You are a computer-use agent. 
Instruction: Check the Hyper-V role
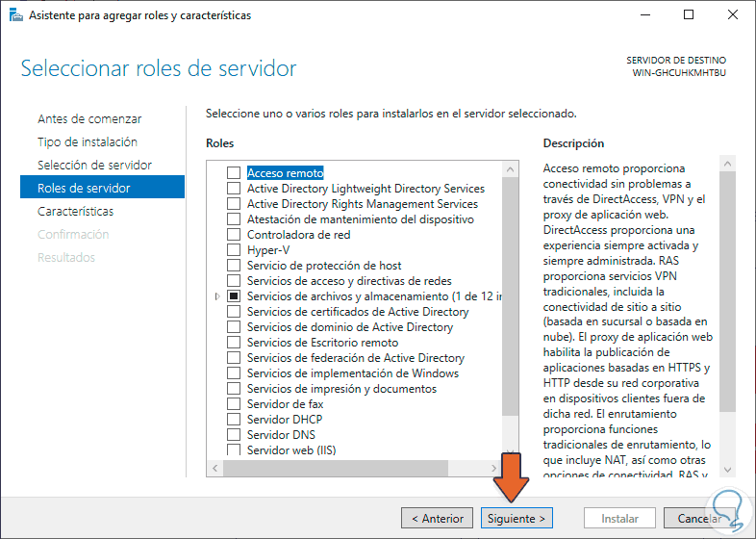(234, 250)
